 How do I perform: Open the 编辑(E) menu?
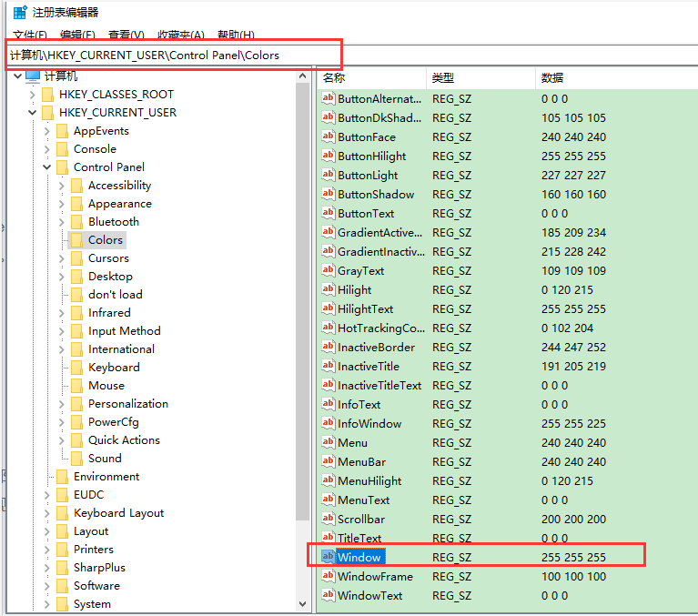click(77, 35)
